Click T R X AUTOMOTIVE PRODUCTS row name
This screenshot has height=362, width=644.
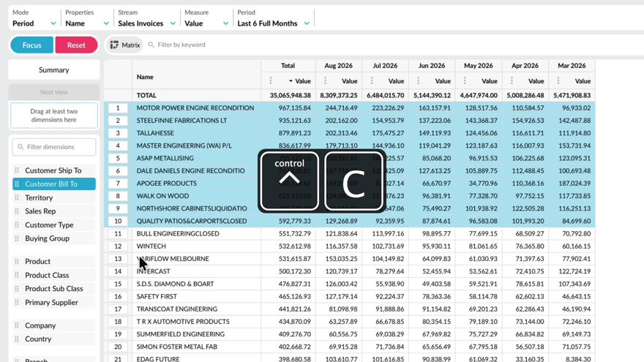tap(183, 322)
